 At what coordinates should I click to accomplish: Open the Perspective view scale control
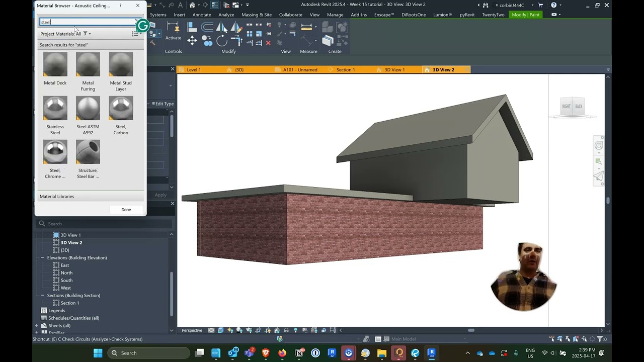point(192,330)
